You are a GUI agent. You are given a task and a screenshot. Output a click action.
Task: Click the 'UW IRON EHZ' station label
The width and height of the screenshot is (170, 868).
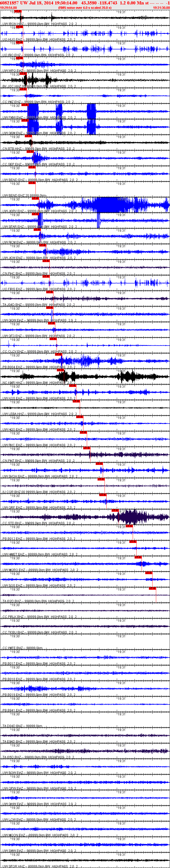click(x=13, y=24)
